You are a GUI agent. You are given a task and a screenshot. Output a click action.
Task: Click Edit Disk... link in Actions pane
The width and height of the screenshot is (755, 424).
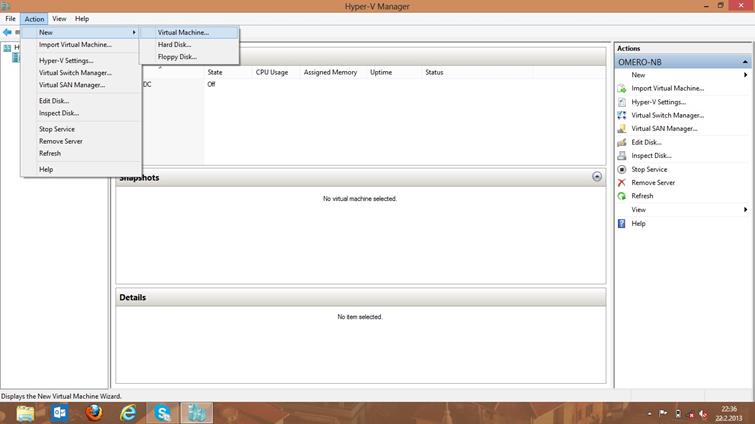point(646,142)
